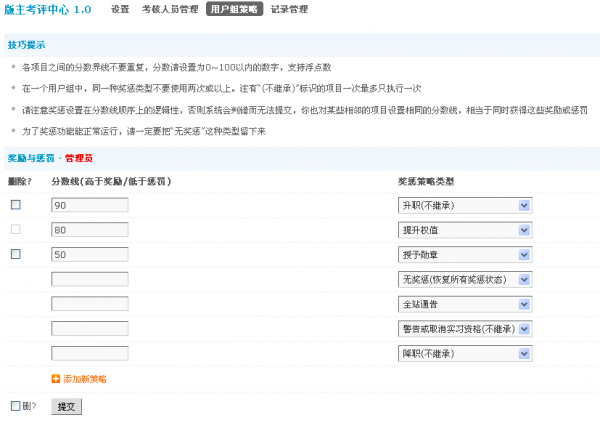Switch to the 考核人员管理 tab
Image resolution: width=600 pixels, height=423 pixels.
coord(170,9)
